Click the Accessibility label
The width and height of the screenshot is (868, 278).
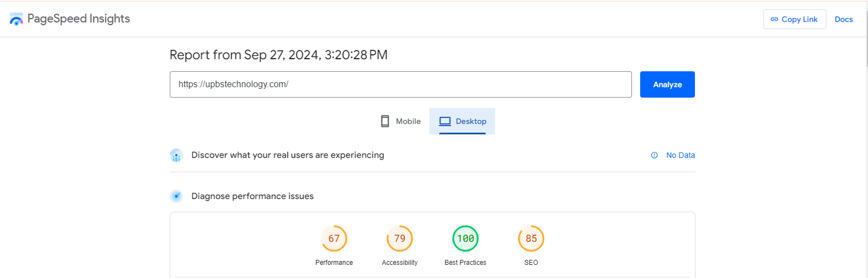pos(400,263)
